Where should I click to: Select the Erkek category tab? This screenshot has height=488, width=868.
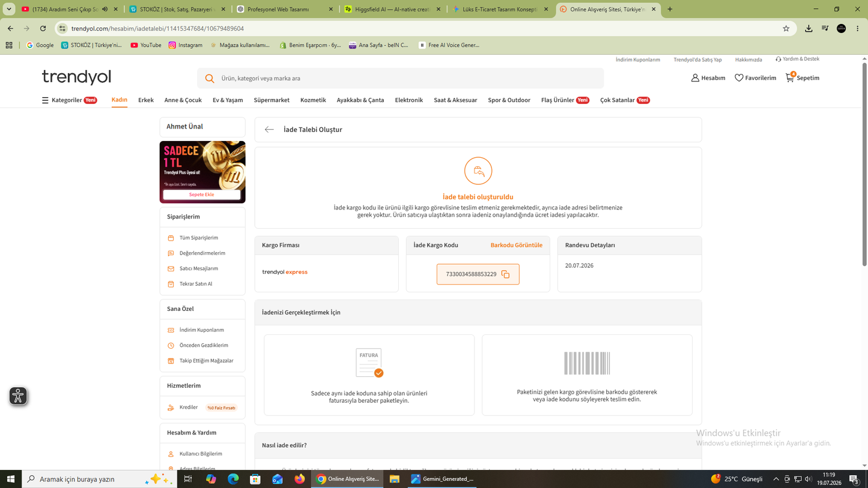(x=146, y=100)
